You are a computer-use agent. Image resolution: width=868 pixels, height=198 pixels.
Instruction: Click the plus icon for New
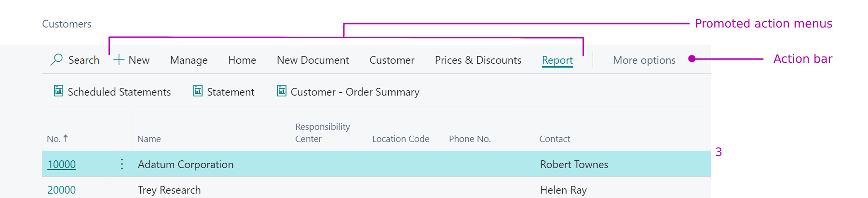click(x=119, y=59)
